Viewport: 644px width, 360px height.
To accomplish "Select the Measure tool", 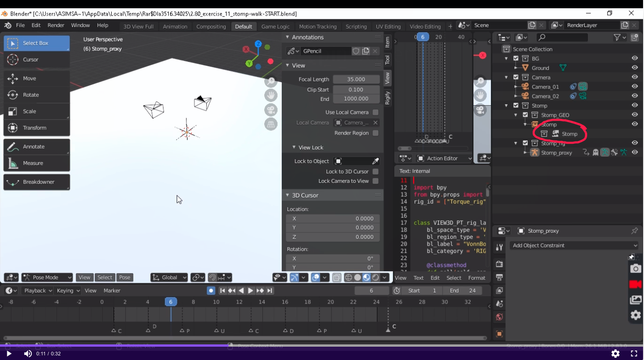I will tap(37, 163).
